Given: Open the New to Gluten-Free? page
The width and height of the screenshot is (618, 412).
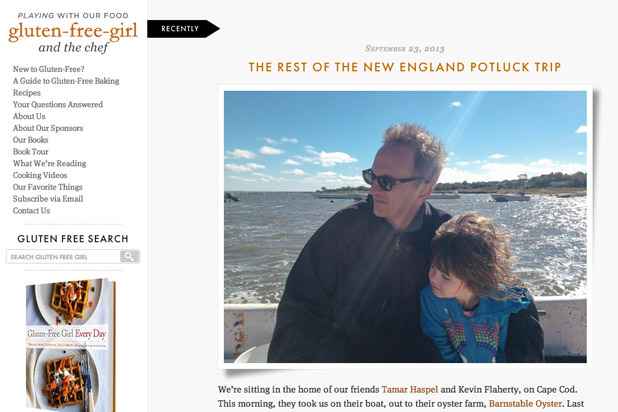Looking at the screenshot, I should (x=48, y=69).
